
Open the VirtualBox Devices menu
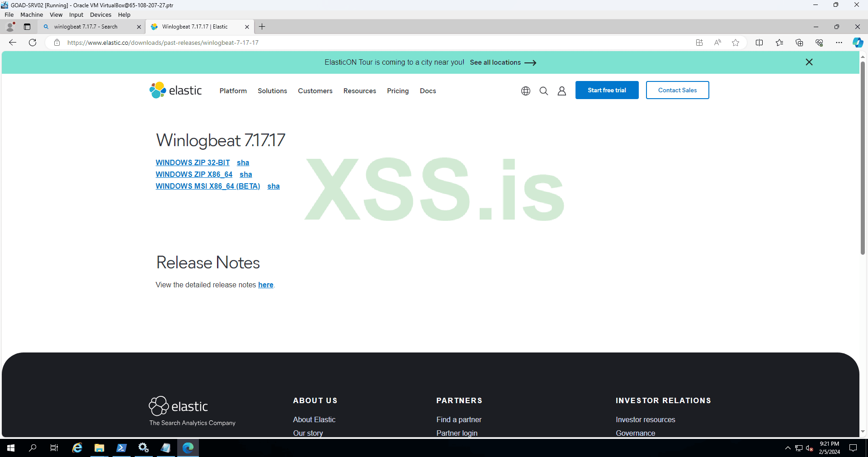point(100,14)
